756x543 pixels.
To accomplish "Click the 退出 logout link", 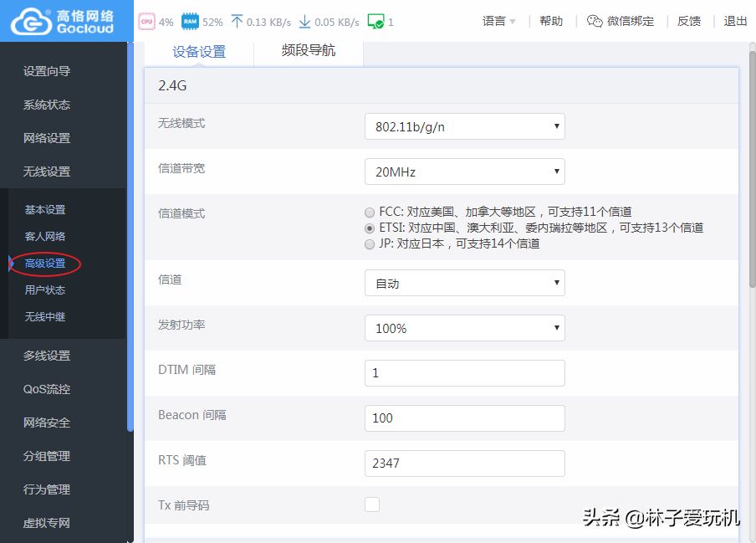I will [x=735, y=22].
